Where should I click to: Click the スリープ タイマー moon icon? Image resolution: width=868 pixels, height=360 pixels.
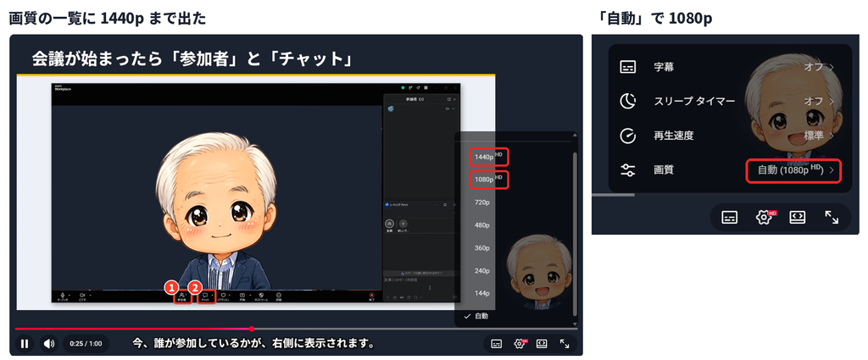[x=628, y=101]
